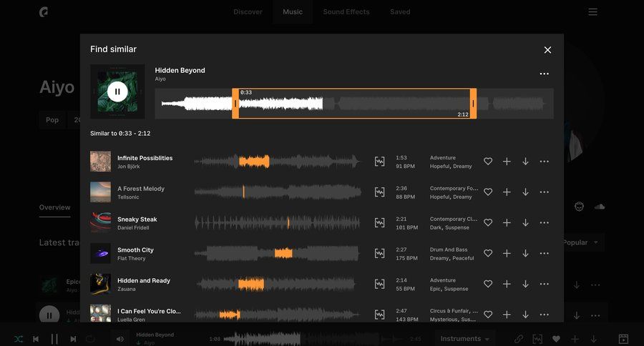Open more options for A Forest Melody

point(545,192)
